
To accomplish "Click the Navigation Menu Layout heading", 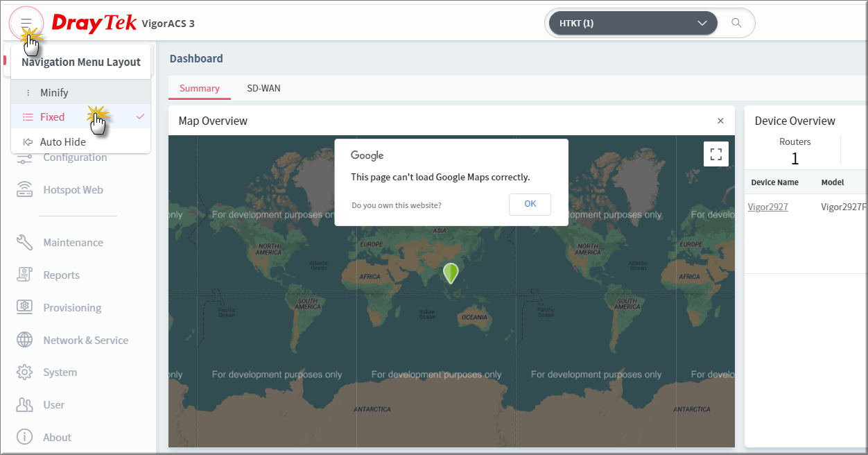I will 81,62.
